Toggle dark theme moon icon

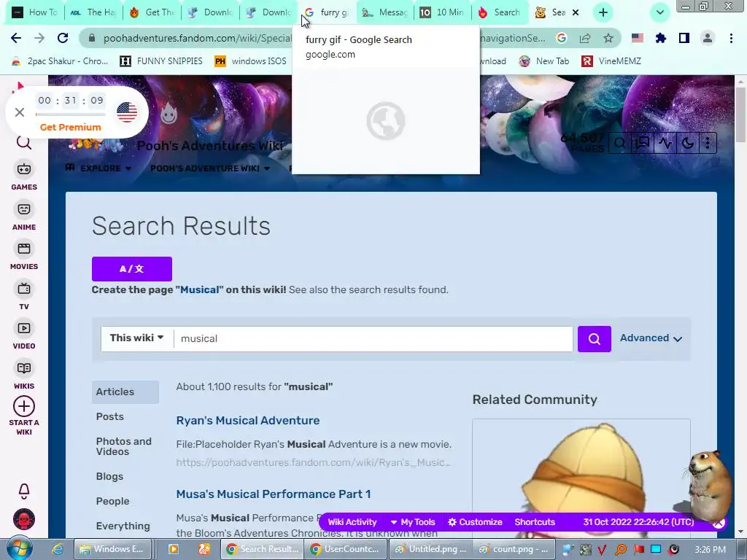[687, 142]
